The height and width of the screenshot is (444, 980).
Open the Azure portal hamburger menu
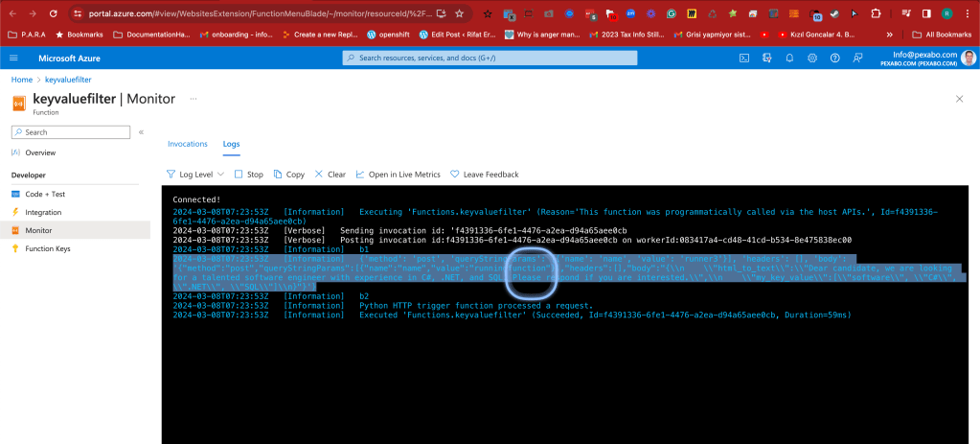(x=13, y=58)
